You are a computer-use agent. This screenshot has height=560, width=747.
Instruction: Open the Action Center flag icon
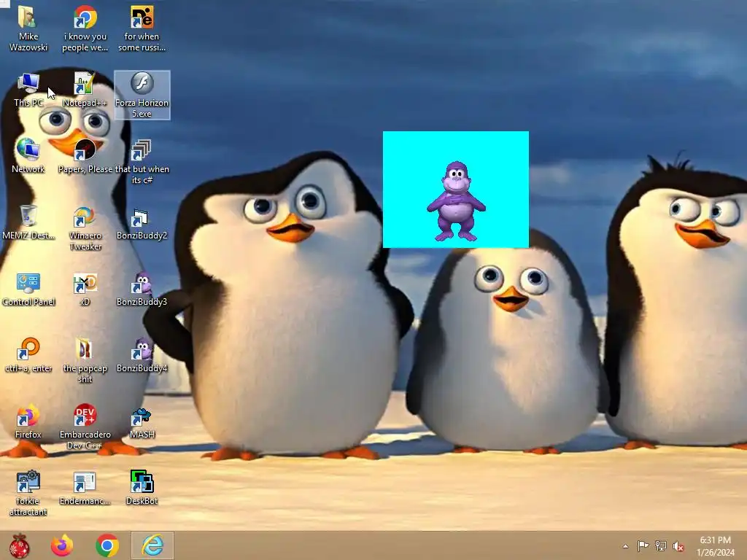pyautogui.click(x=643, y=545)
